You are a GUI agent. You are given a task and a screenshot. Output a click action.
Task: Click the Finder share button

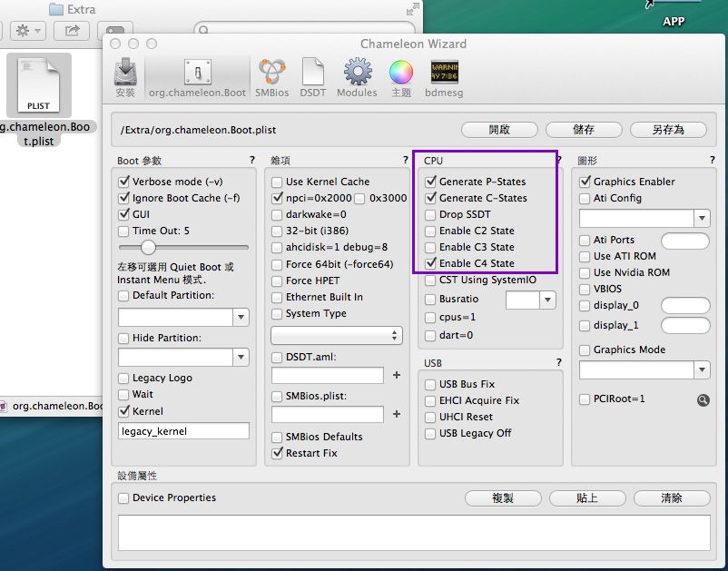(72, 31)
